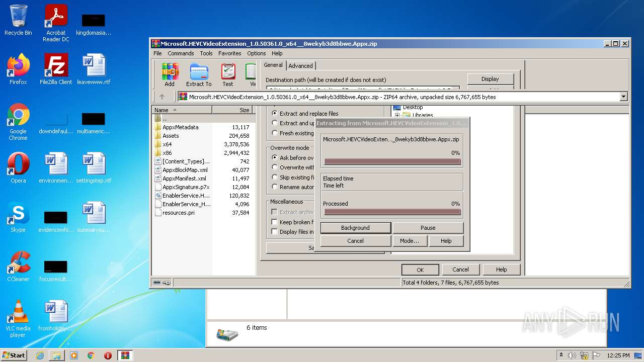Click OK in extraction options dialog

click(x=420, y=269)
